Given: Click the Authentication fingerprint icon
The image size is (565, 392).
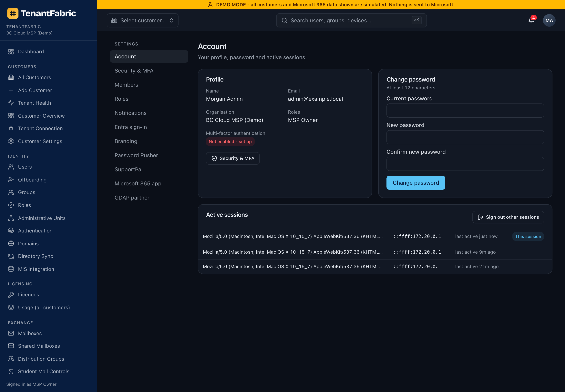Looking at the screenshot, I should click(11, 231).
